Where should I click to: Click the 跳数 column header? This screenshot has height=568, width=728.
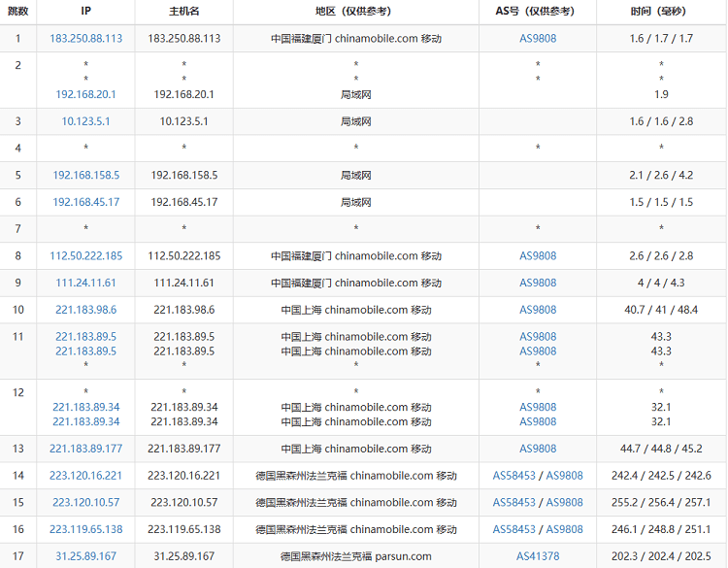pyautogui.click(x=18, y=11)
